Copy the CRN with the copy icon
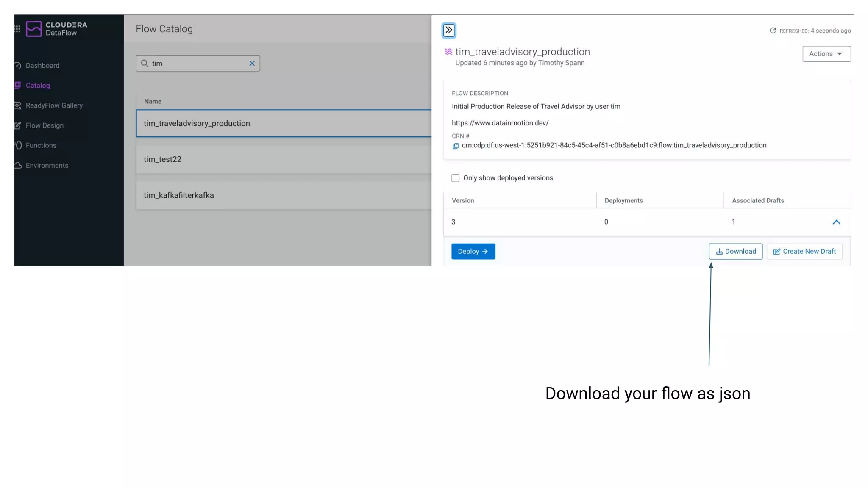 [x=456, y=146]
